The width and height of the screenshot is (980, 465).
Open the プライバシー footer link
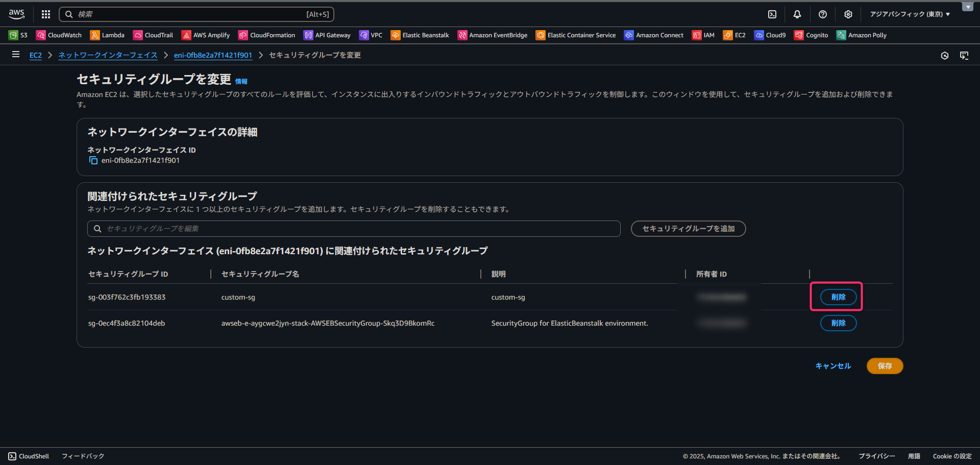877,456
